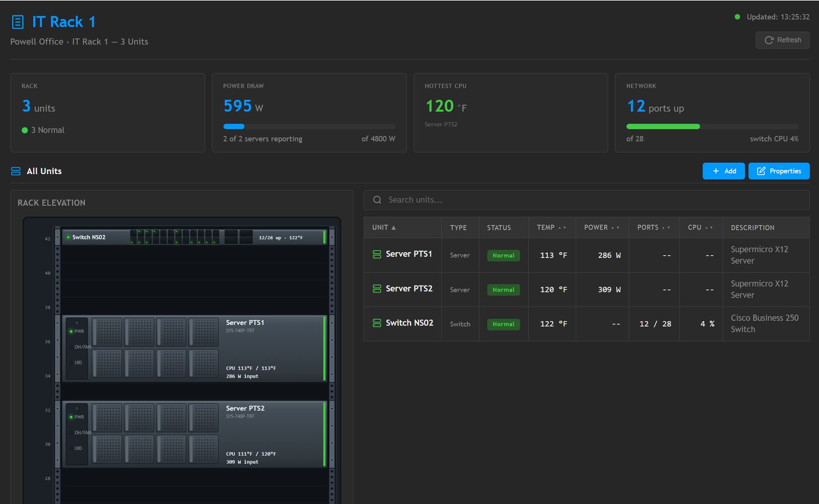Viewport: 819px width, 504px height.
Task: Click the IT Rack 1 document icon
Action: pos(18,22)
